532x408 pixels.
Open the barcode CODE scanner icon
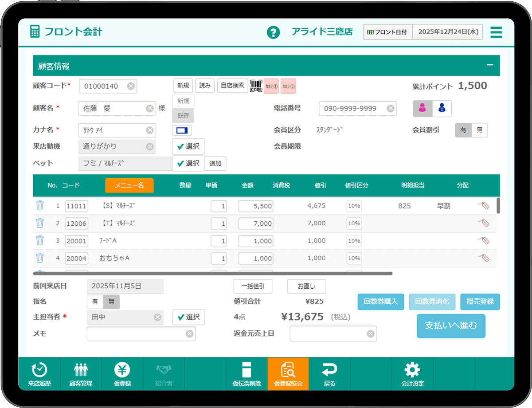(255, 86)
